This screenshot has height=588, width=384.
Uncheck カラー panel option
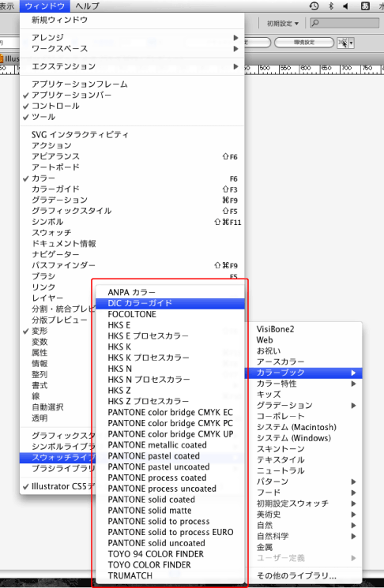coord(132,178)
